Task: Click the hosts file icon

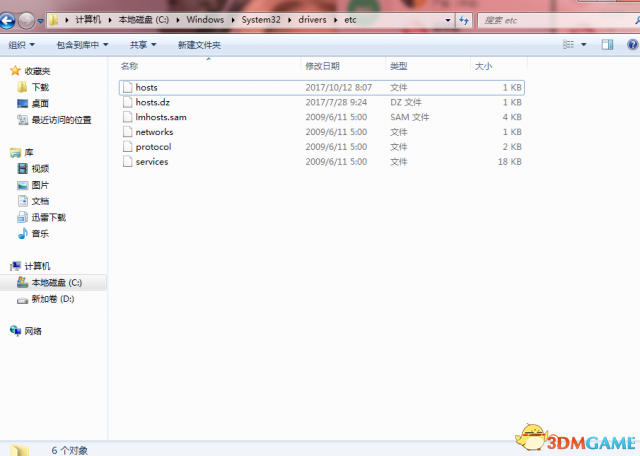Action: (126, 88)
